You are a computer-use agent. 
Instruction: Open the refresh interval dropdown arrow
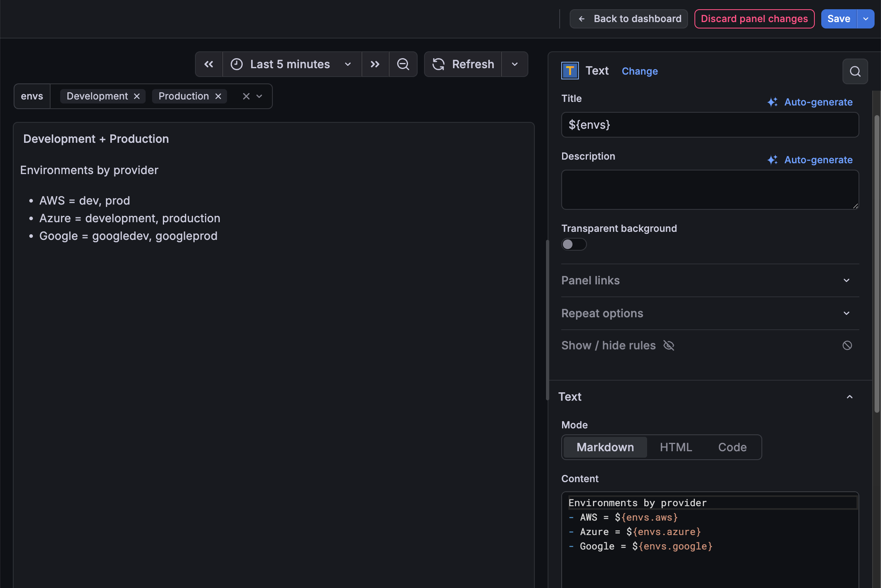(515, 64)
